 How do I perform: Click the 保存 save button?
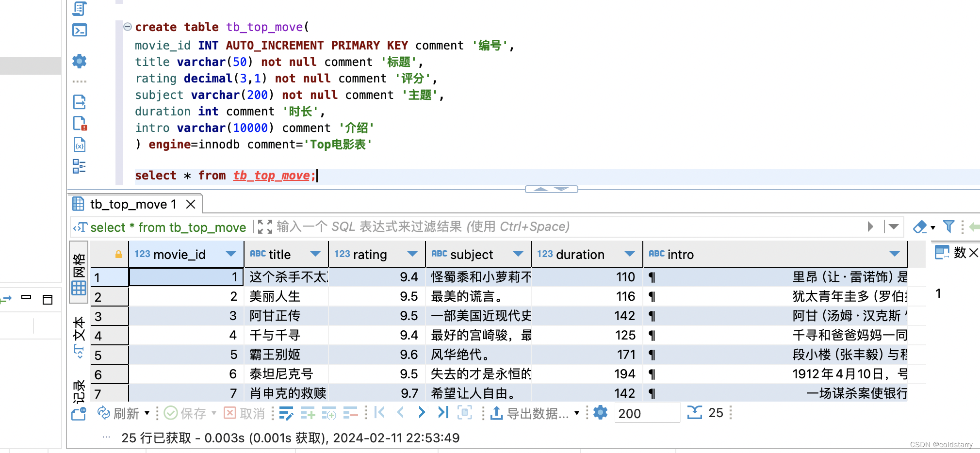pyautogui.click(x=185, y=413)
